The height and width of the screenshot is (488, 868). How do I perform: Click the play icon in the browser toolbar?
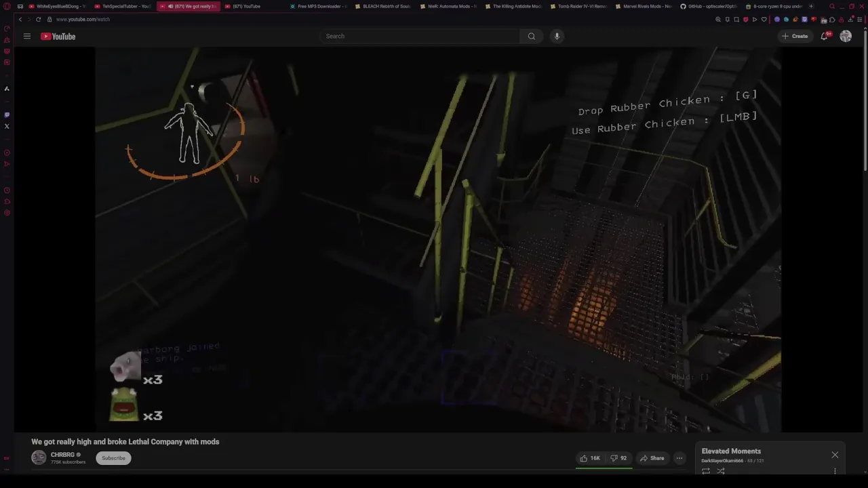[755, 20]
